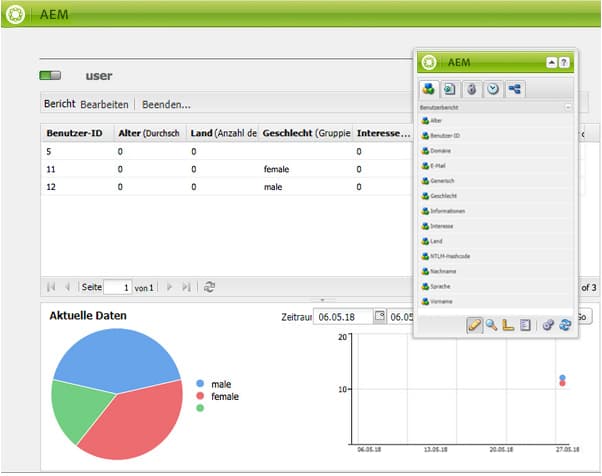This screenshot has height=476, width=602.
Task: Open the Components tab in the sidekick
Action: coord(428,89)
